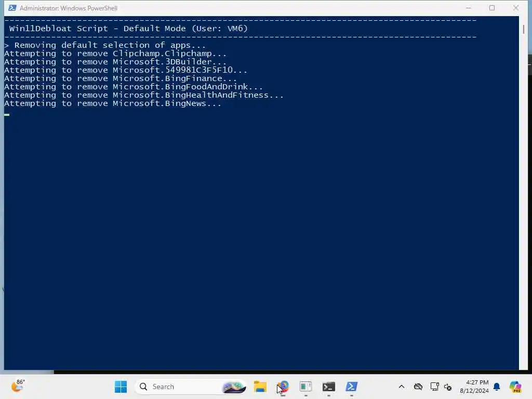This screenshot has height=399, width=532.
Task: Click the PowerShell icon in the title bar
Action: pyautogui.click(x=12, y=8)
